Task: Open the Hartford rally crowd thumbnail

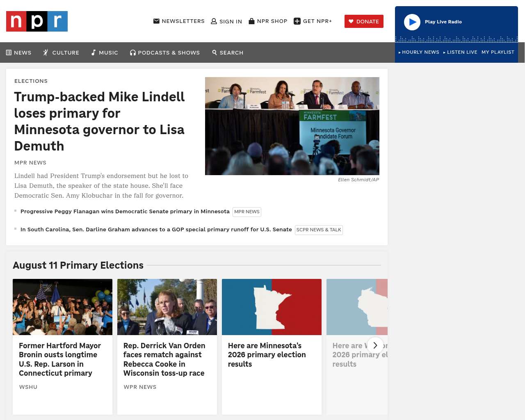Action: point(62,307)
